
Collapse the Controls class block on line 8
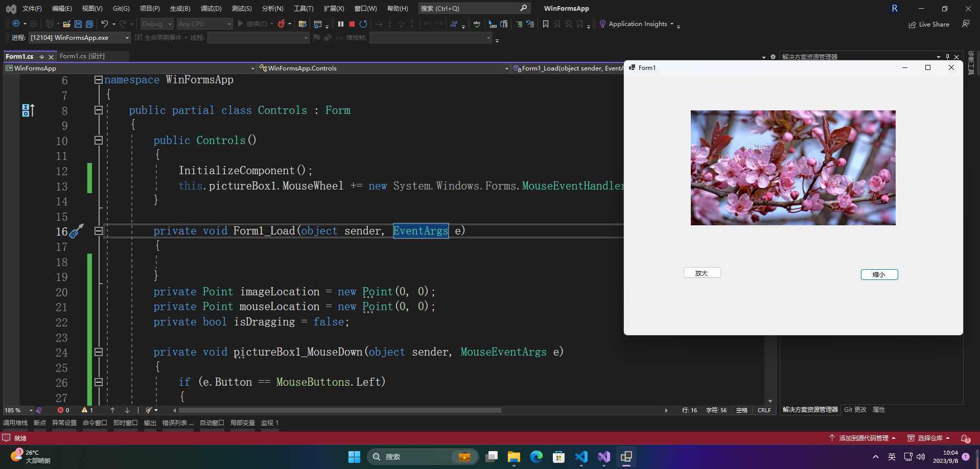point(99,110)
